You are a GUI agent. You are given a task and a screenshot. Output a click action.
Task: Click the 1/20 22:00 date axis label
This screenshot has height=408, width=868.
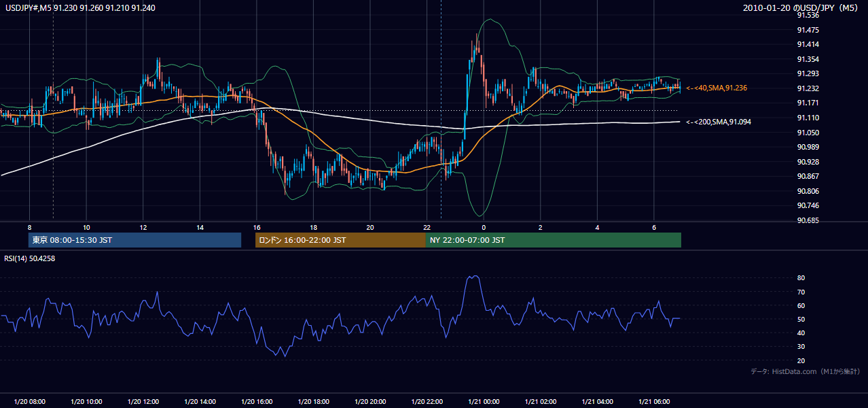coord(427,402)
